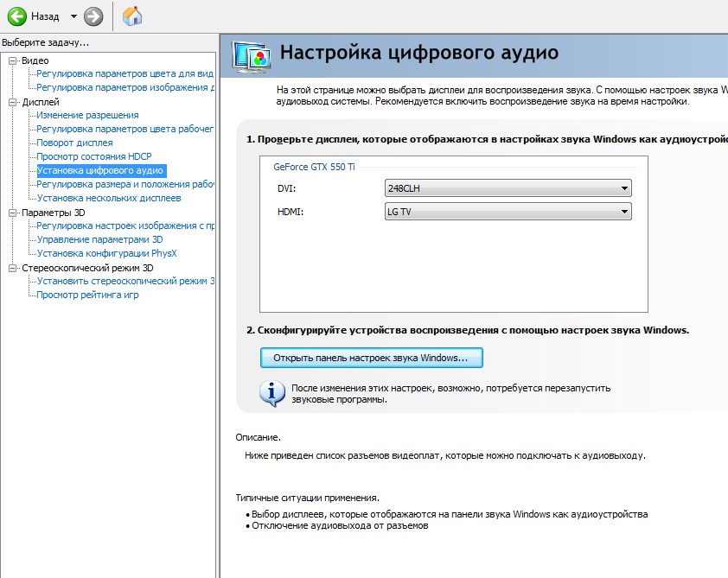Open Установка конфигурации PhysX
This screenshot has height=578, width=728.
[106, 253]
